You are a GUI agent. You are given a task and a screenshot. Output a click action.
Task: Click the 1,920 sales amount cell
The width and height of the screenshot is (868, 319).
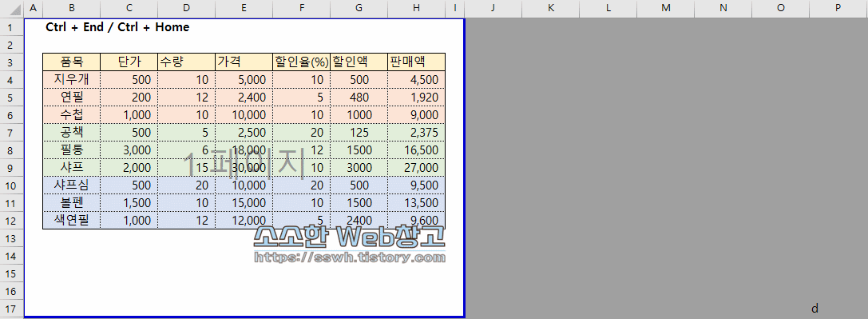(x=417, y=98)
